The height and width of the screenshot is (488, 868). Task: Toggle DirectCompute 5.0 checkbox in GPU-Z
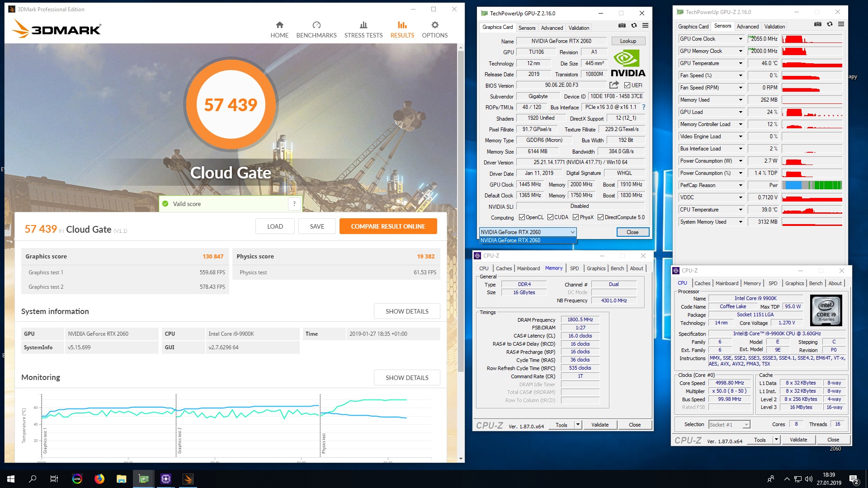click(600, 217)
